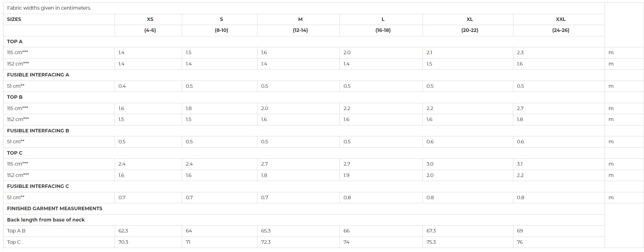Click the 3.1 value in Top C row
Screen dimensions: 644x252
[520, 164]
